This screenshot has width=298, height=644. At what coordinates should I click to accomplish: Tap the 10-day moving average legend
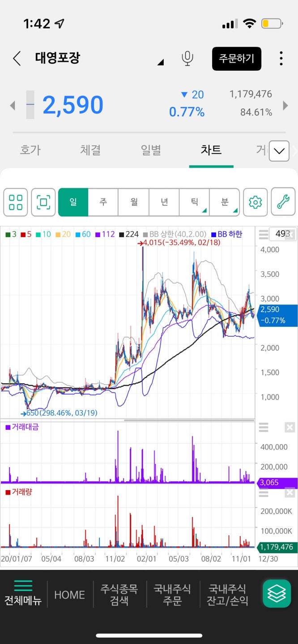(x=43, y=234)
